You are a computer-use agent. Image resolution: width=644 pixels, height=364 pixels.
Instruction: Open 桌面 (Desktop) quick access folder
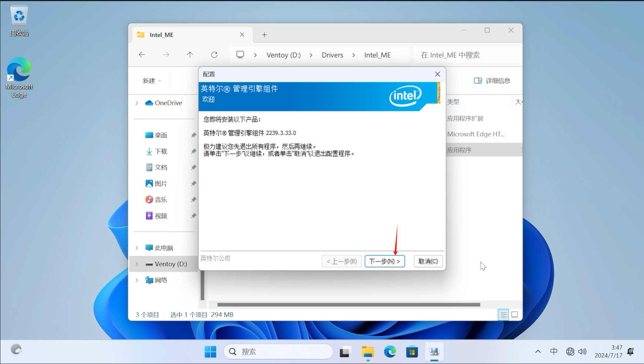[x=156, y=135]
